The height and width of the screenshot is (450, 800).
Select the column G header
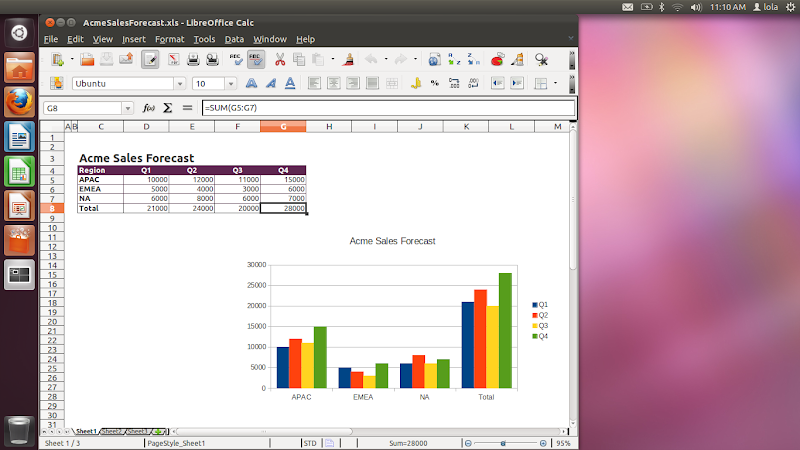coord(283,126)
